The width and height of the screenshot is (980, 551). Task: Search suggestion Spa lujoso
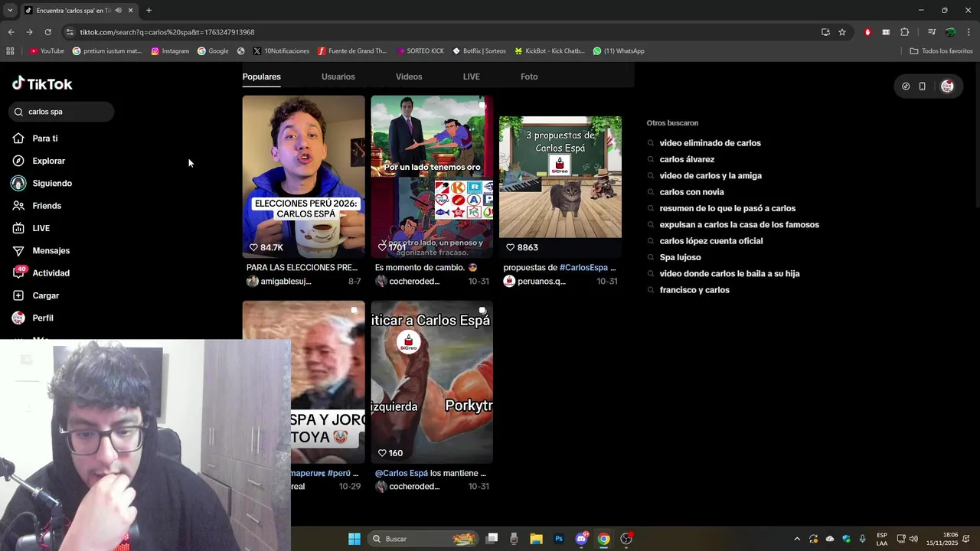680,257
